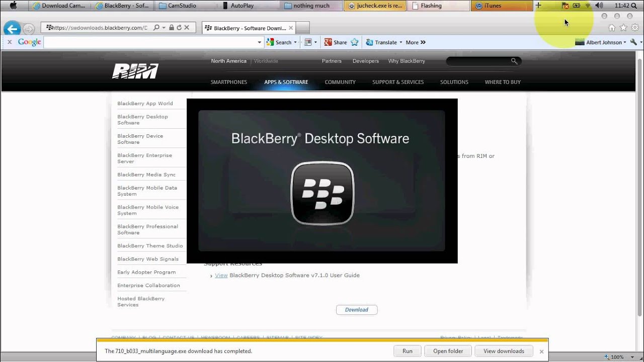This screenshot has height=362, width=644.
Task: Click the Wi-Fi signal icon
Action: click(588, 6)
